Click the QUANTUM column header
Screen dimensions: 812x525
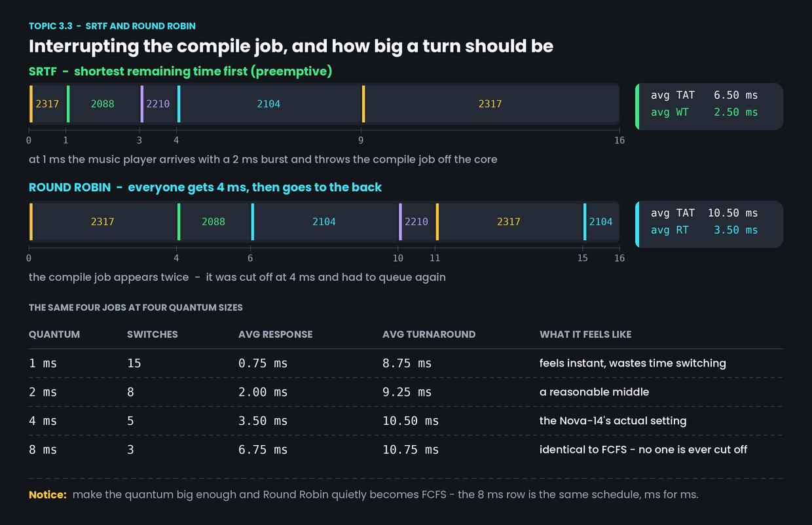click(x=54, y=334)
